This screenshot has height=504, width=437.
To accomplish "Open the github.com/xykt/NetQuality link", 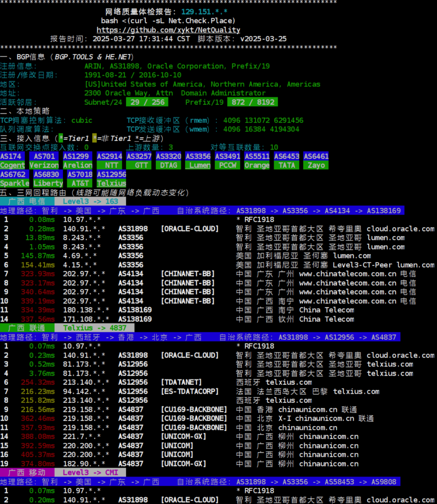I will [168, 30].
